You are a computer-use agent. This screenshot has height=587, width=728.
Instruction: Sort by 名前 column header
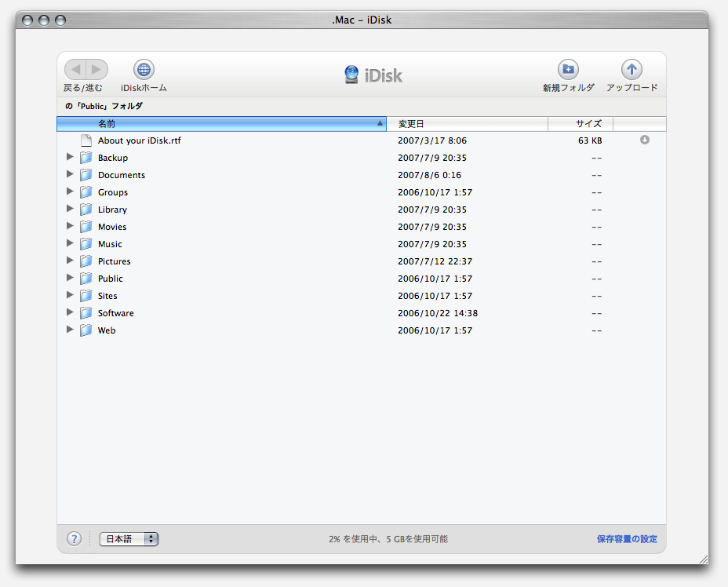[x=222, y=124]
